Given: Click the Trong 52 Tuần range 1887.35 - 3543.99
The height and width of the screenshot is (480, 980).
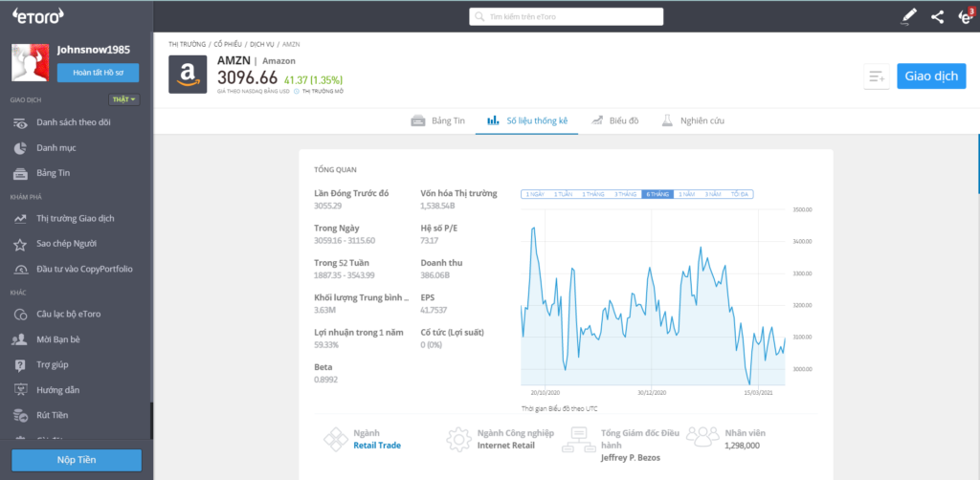Looking at the screenshot, I should 344,274.
